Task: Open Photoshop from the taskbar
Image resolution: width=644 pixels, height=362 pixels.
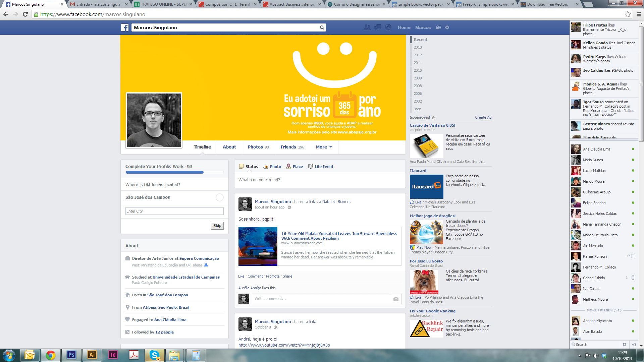Action: 71,355
